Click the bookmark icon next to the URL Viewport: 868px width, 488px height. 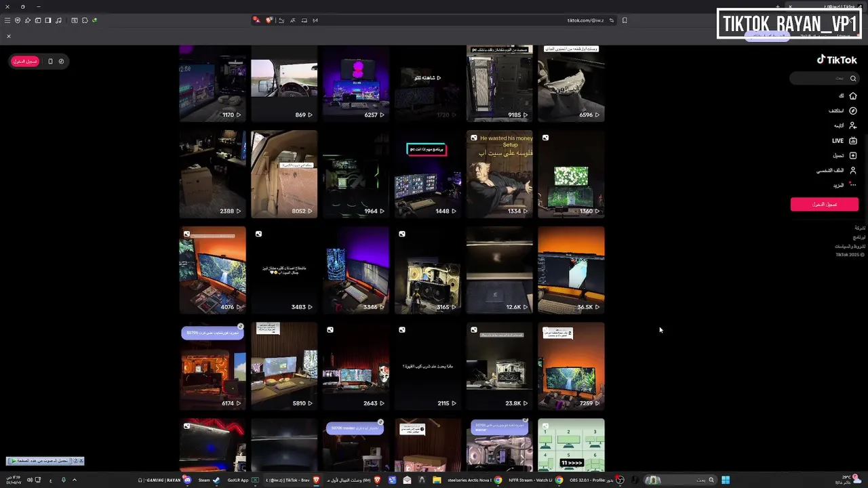pos(625,20)
